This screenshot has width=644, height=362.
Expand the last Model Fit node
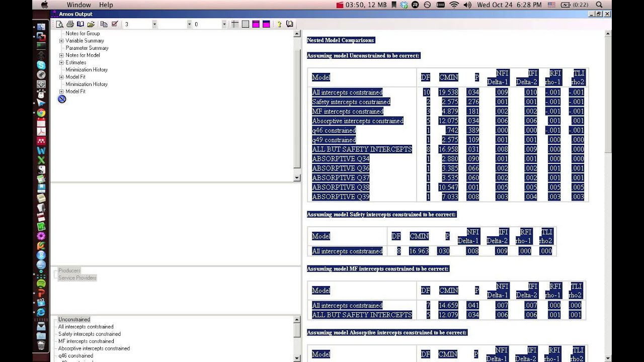point(61,92)
